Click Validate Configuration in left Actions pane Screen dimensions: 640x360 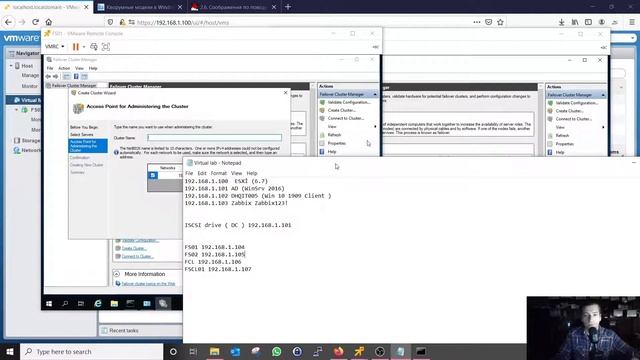point(349,102)
